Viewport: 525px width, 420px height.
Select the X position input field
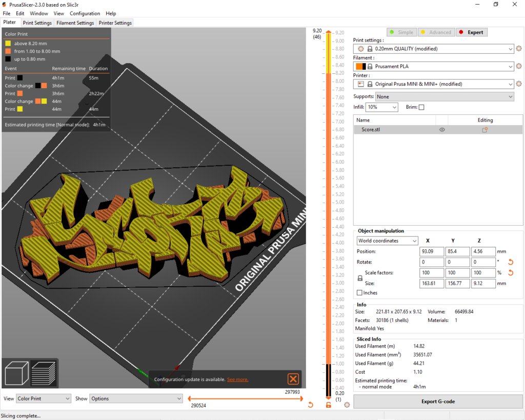click(x=432, y=251)
